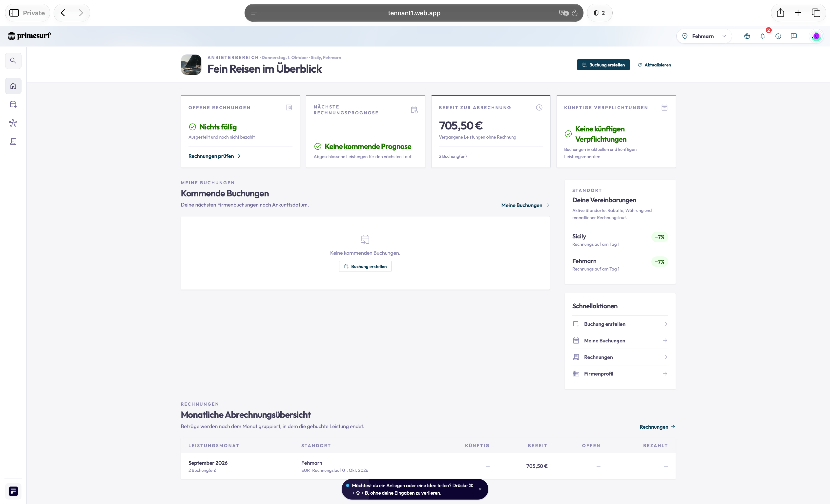830x504 pixels.
Task: Open the feedback flag icon in header
Action: [x=794, y=36]
